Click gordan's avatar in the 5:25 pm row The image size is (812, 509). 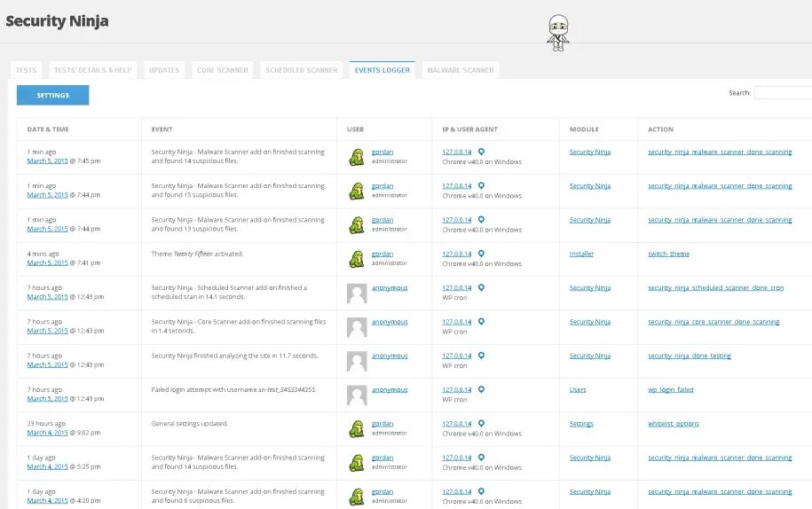[x=356, y=463]
